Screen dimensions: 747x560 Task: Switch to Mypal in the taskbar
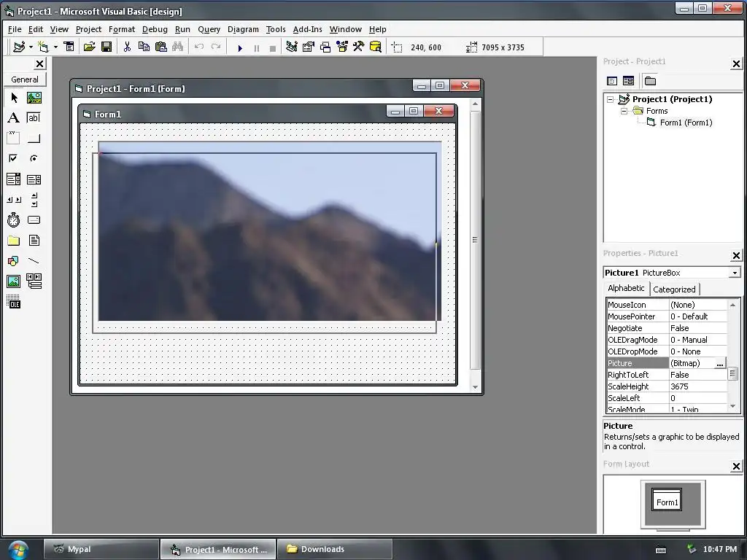(101, 549)
